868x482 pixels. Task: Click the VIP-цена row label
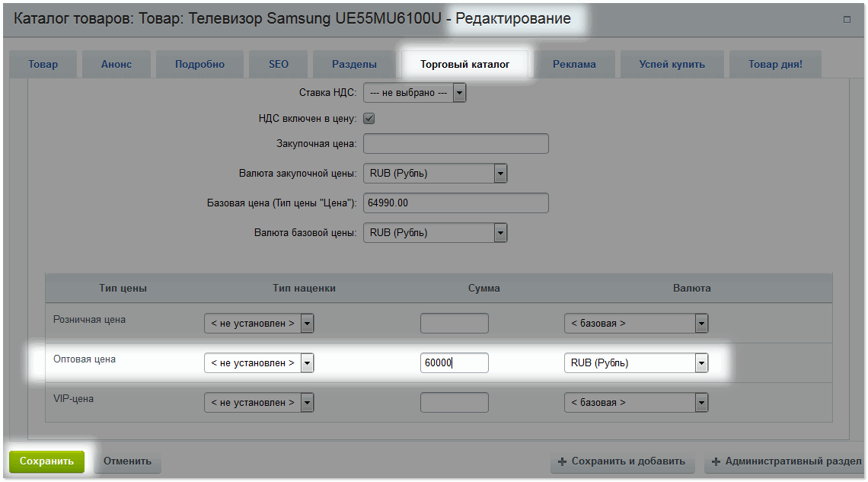click(x=73, y=398)
